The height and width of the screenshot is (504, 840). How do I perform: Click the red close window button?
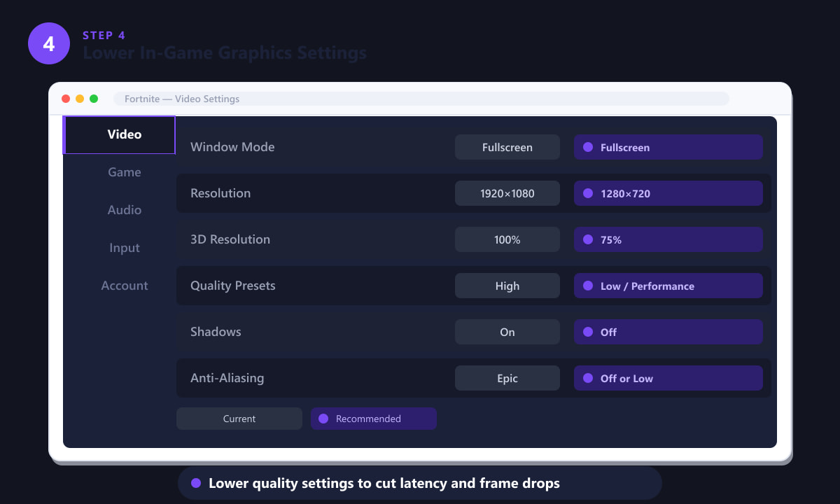click(66, 99)
